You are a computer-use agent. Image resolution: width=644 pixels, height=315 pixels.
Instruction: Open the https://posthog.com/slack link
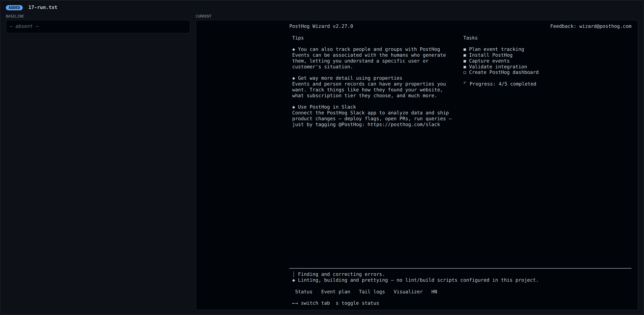(x=404, y=124)
